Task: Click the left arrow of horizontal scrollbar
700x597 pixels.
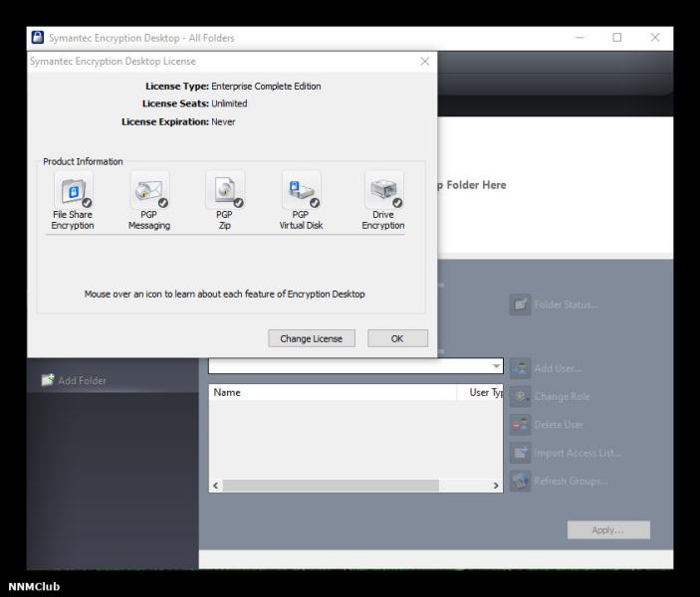Action: (x=216, y=486)
